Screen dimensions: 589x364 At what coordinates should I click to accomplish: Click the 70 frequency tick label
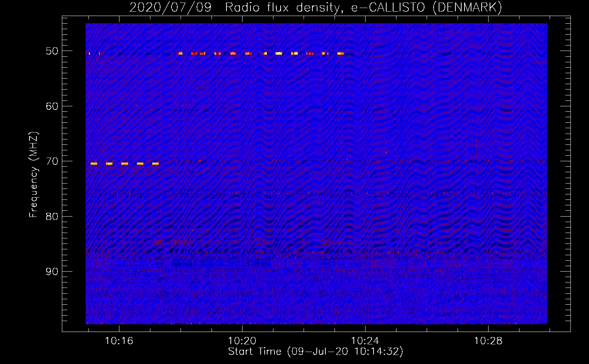coord(52,161)
